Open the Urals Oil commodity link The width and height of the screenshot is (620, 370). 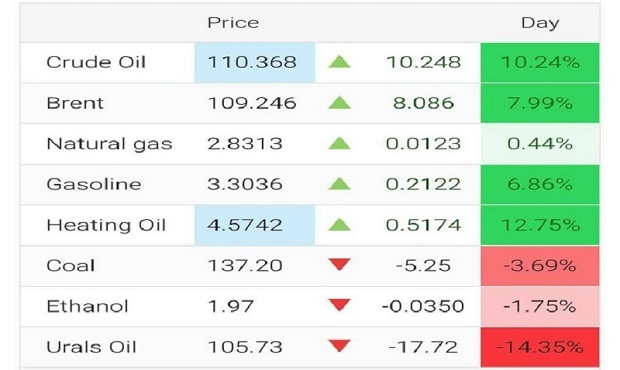91,347
